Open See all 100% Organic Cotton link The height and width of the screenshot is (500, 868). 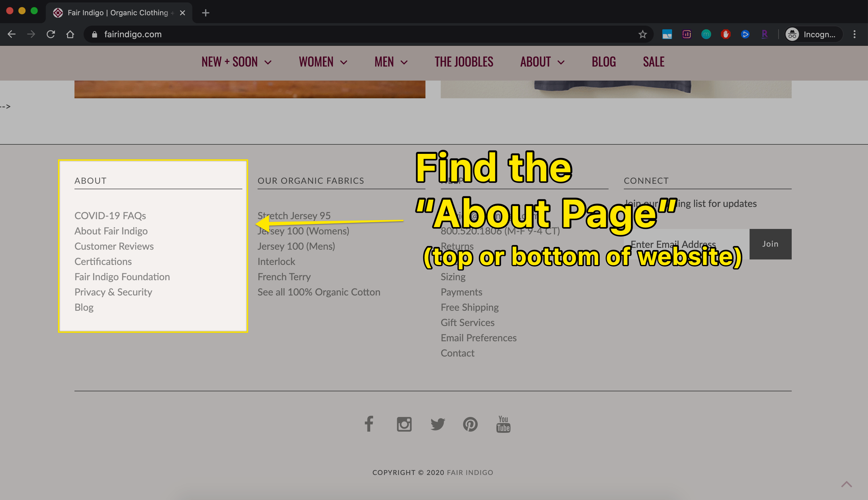point(319,292)
